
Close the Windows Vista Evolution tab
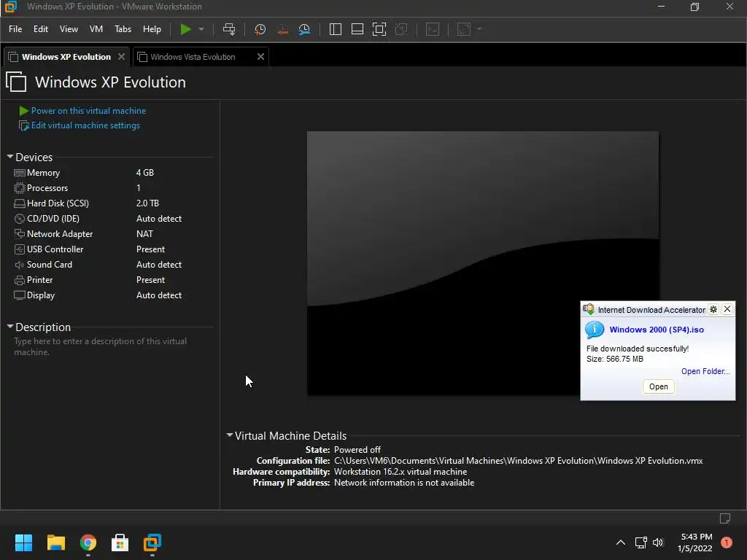(x=260, y=57)
